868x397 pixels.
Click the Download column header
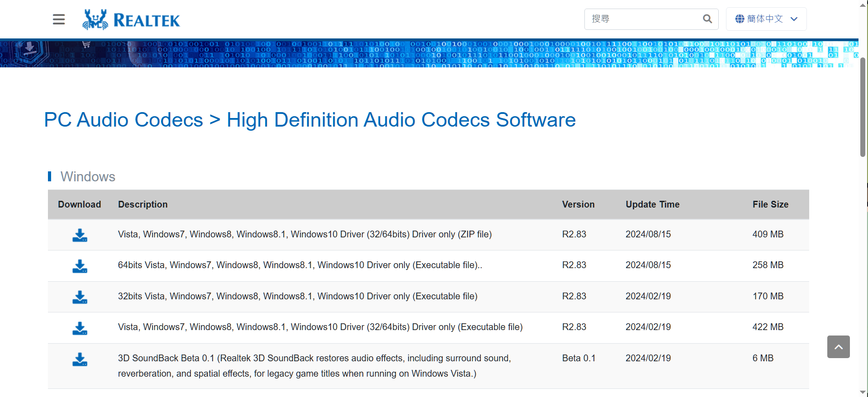[x=79, y=204]
